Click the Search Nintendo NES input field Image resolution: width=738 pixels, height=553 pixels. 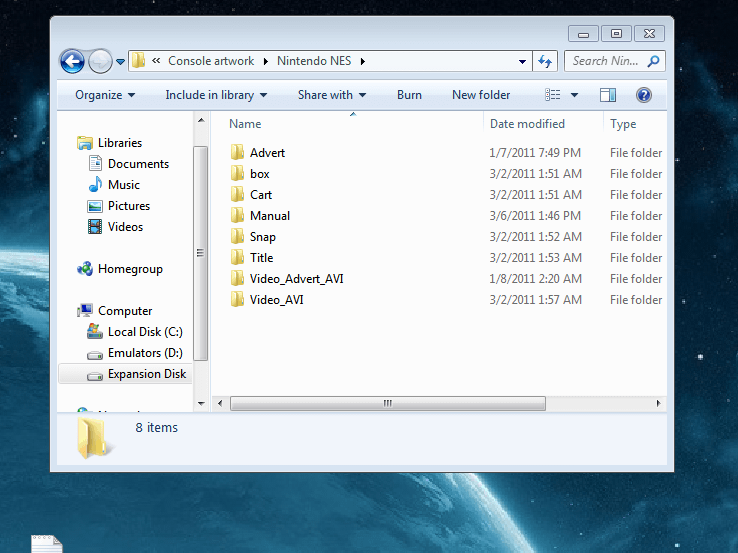[606, 61]
